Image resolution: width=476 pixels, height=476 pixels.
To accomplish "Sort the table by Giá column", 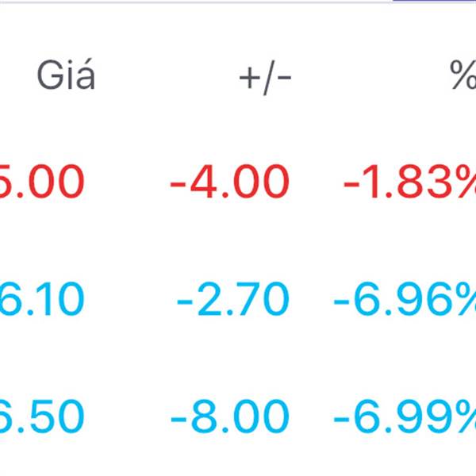I will [x=66, y=79].
